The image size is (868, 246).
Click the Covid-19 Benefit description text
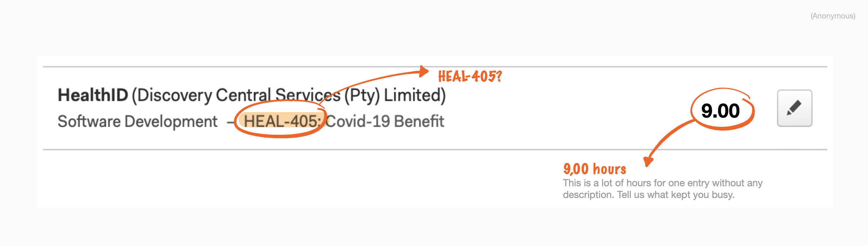pos(385,121)
